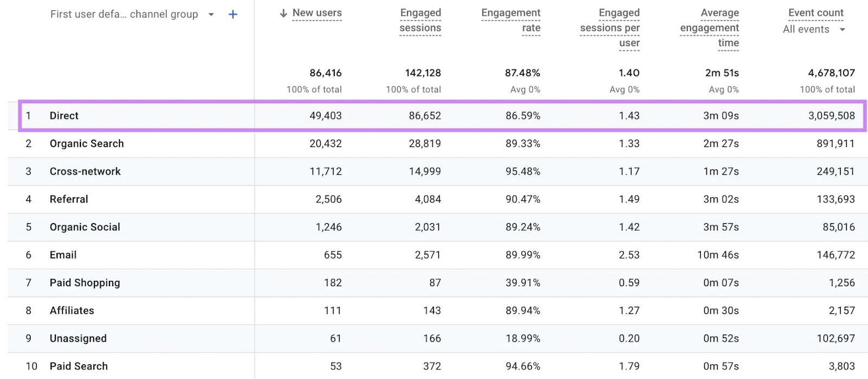Click the Organic Social row
Viewport: 868px width, 379px height.
[85, 227]
